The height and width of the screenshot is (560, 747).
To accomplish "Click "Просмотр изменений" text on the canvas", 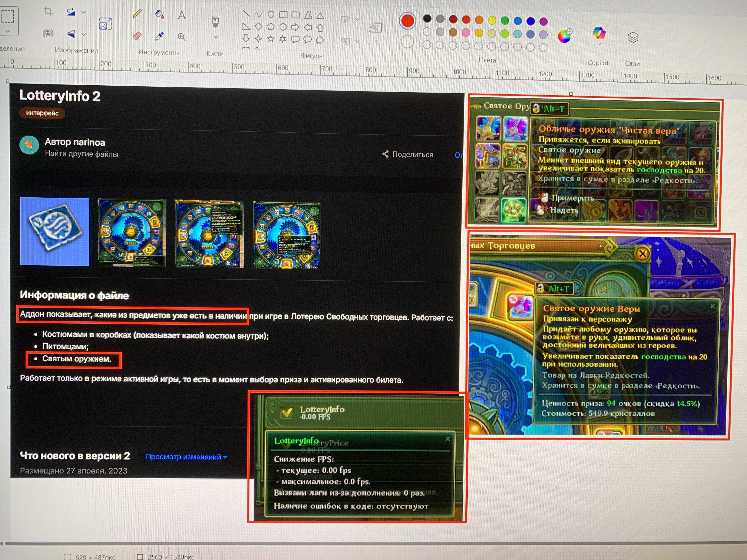I will point(183,457).
